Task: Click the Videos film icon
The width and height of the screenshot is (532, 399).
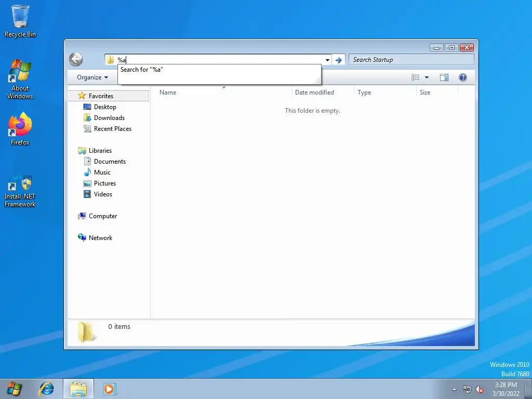Action: [87, 194]
